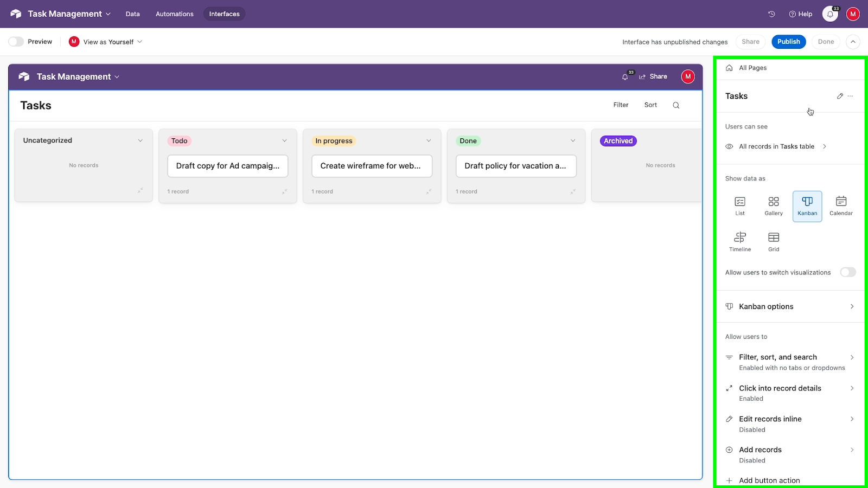Select Grid visualization

click(x=774, y=242)
